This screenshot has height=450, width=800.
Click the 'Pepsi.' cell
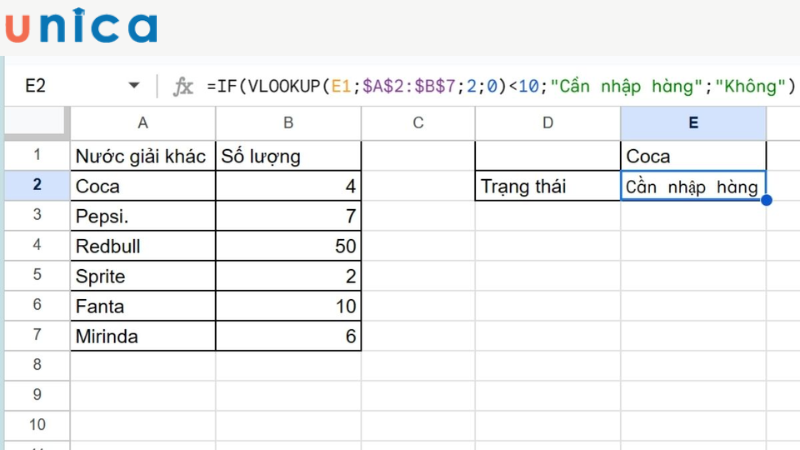(143, 216)
